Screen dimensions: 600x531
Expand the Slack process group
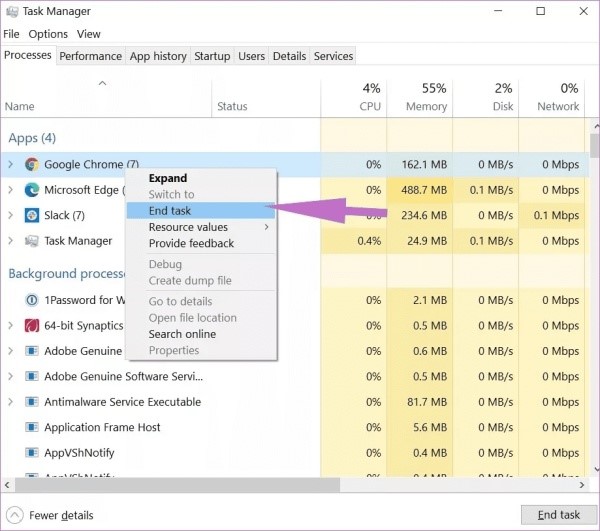11,215
